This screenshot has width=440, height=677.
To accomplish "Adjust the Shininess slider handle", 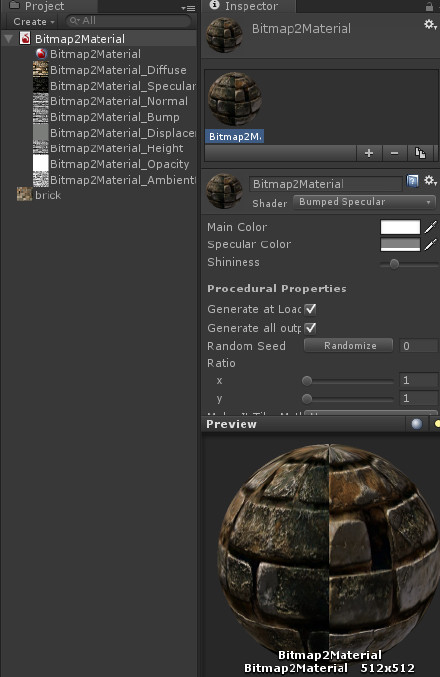I will coord(394,263).
